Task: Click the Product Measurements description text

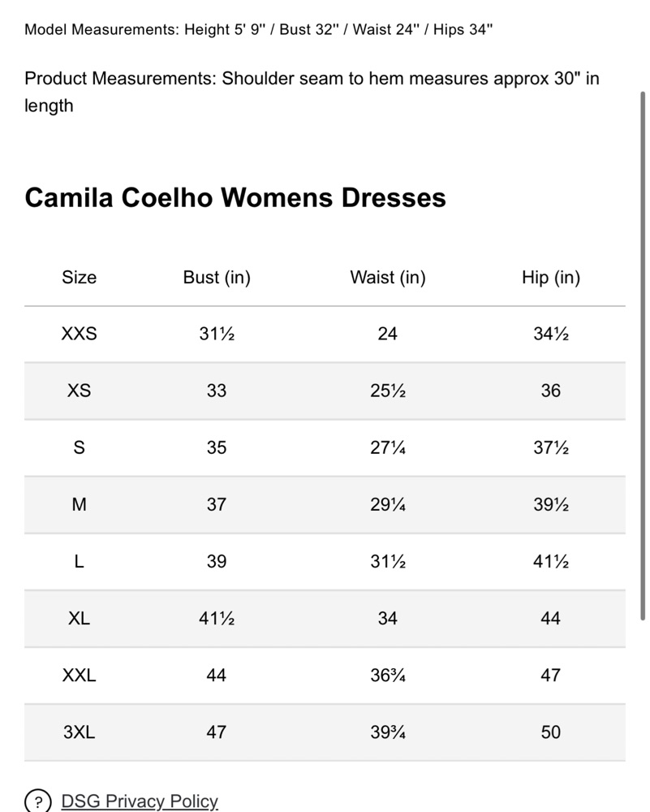Action: tap(312, 92)
